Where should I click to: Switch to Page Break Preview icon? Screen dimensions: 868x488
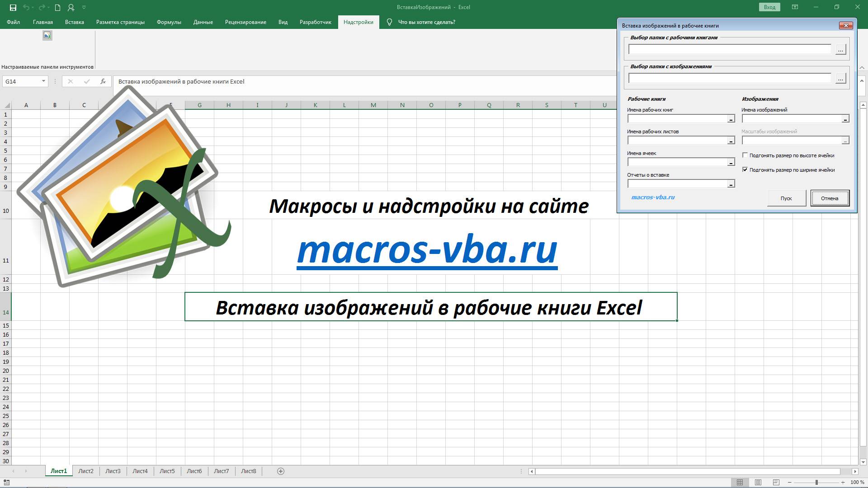click(x=776, y=483)
